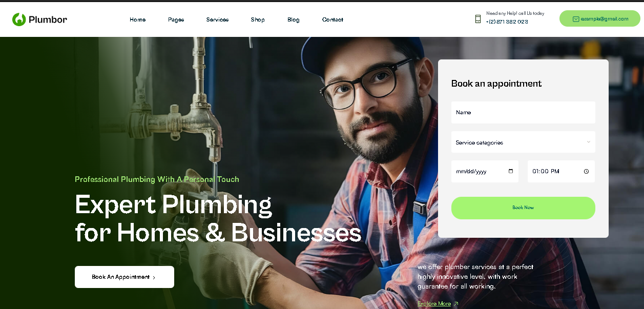Follow the Explore More link
The height and width of the screenshot is (309, 644).
point(434,304)
